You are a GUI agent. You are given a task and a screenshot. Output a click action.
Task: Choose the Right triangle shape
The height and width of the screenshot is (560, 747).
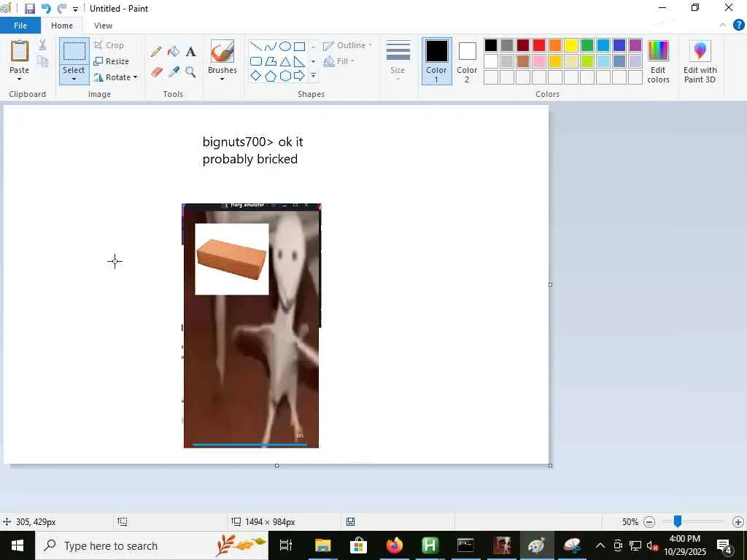(x=299, y=61)
